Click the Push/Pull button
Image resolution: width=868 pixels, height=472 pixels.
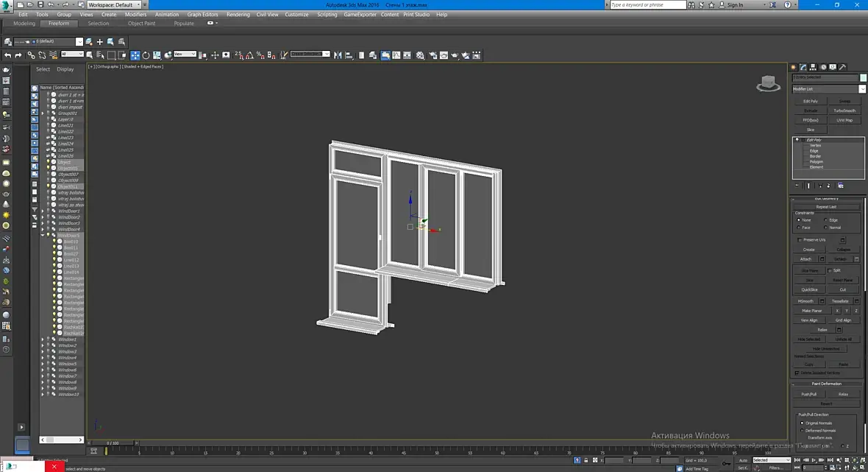pyautogui.click(x=808, y=394)
